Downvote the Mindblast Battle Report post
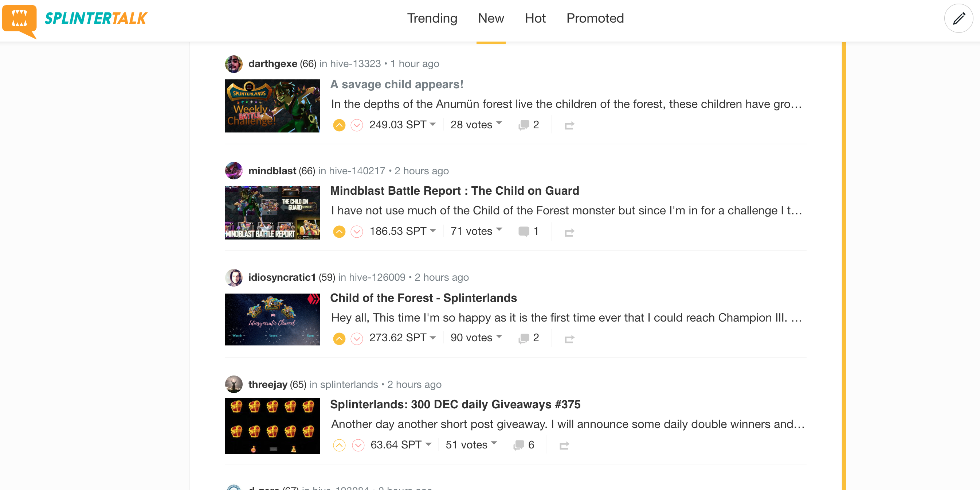This screenshot has width=980, height=490. click(357, 232)
